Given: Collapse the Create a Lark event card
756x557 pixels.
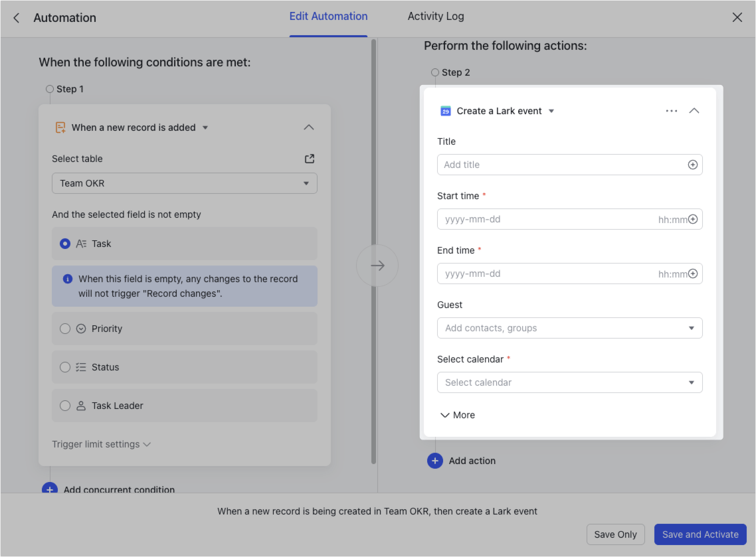Looking at the screenshot, I should tap(694, 111).
